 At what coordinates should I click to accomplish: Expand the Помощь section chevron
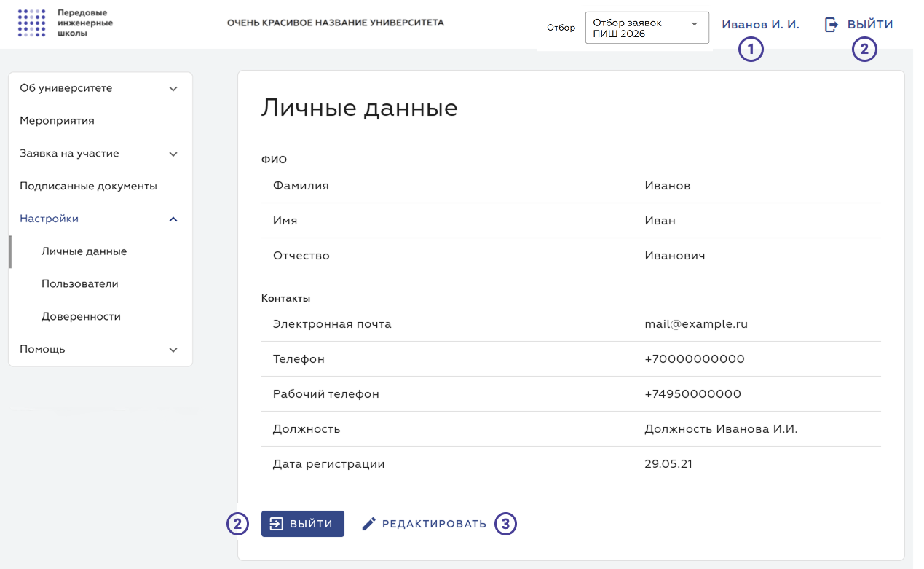click(x=173, y=350)
